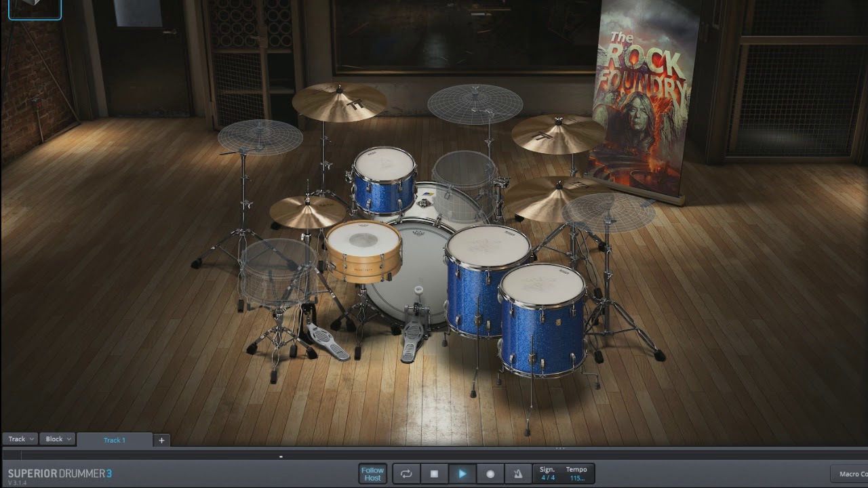Toggle the Follow Host button
The width and height of the screenshot is (868, 488).
pyautogui.click(x=372, y=474)
